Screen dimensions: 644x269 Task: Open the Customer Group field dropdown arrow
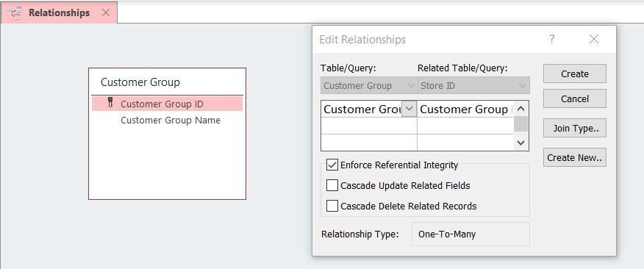point(409,110)
